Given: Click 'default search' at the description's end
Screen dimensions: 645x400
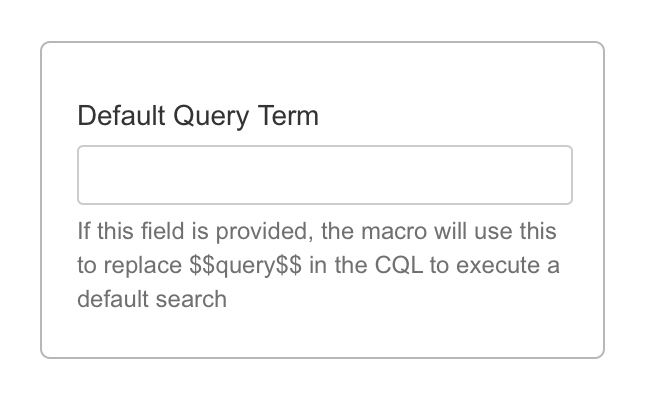Looking at the screenshot, I should coord(152,298).
